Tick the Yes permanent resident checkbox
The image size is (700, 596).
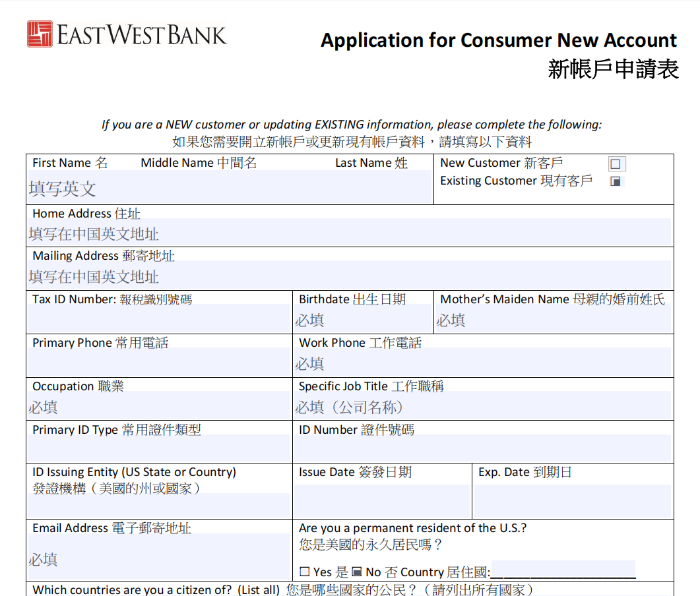coord(304,572)
